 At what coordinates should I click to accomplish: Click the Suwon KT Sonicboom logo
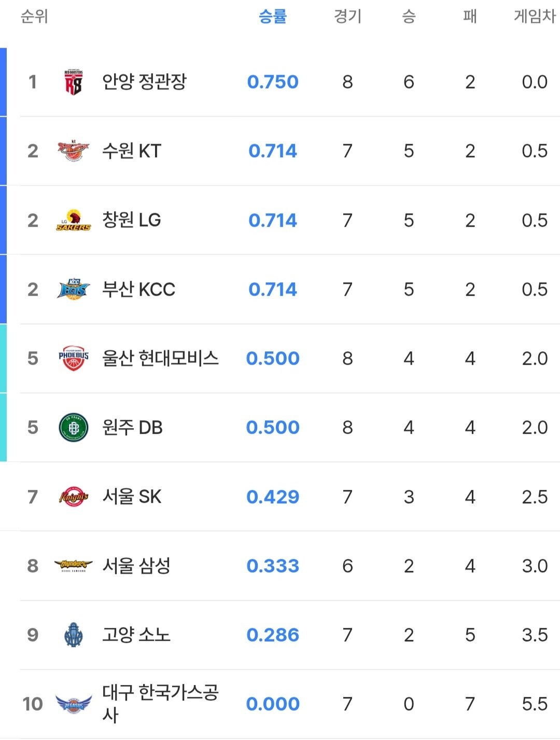[73, 151]
